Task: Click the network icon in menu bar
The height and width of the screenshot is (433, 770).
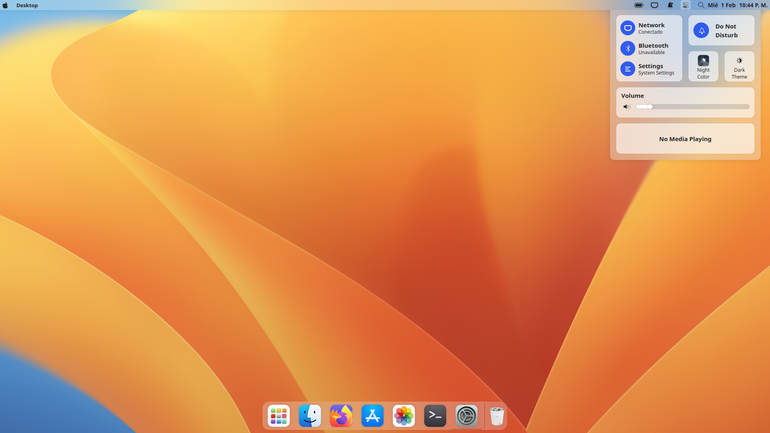Action: [x=655, y=5]
